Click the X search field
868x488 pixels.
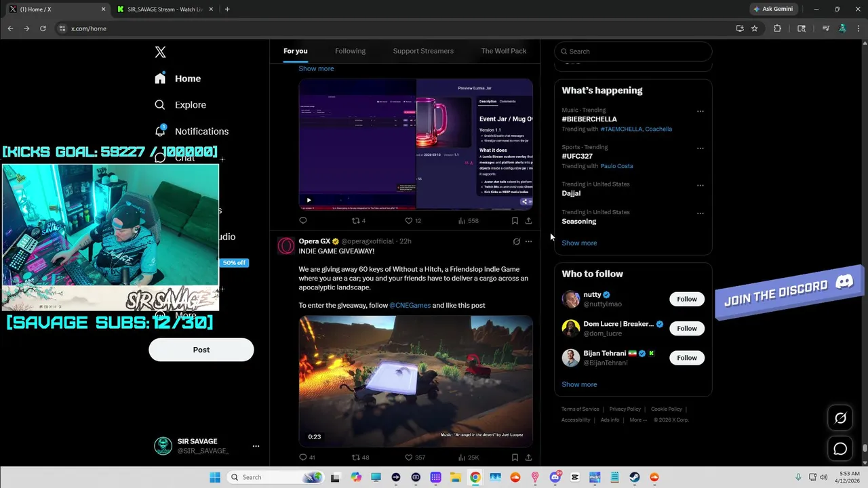(633, 52)
